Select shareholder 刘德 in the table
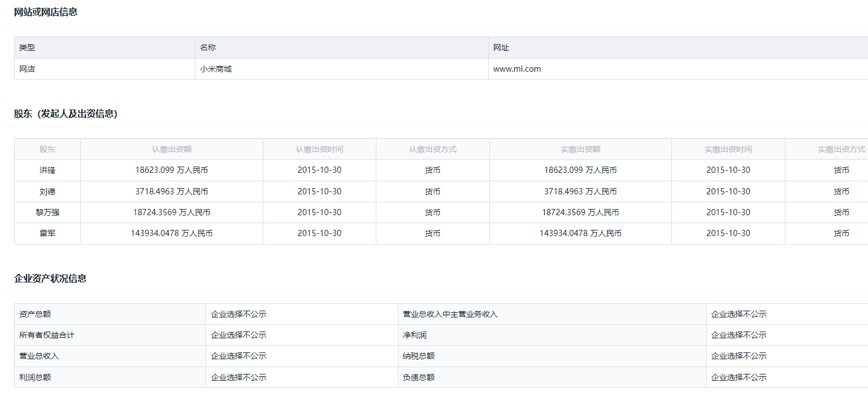This screenshot has width=868, height=414. [47, 191]
